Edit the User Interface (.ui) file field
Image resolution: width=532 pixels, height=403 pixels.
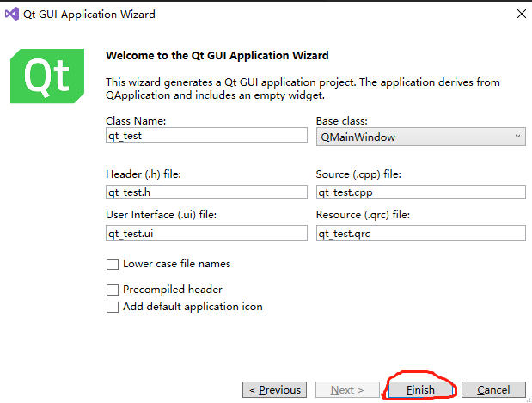pos(206,233)
